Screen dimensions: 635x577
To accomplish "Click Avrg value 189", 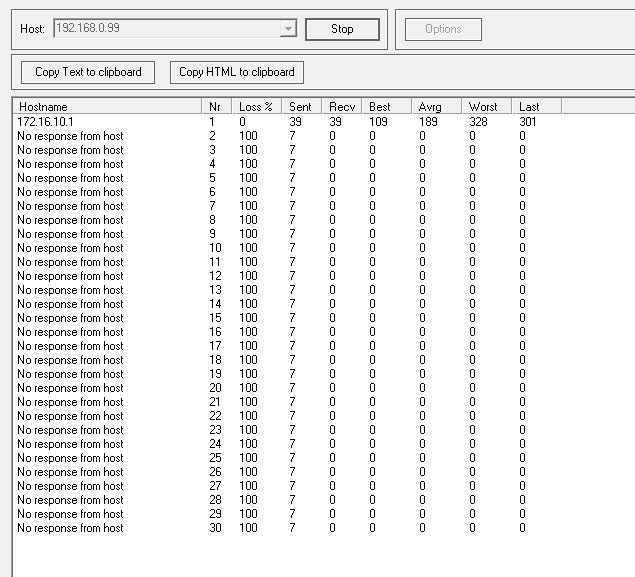I will click(428, 121).
